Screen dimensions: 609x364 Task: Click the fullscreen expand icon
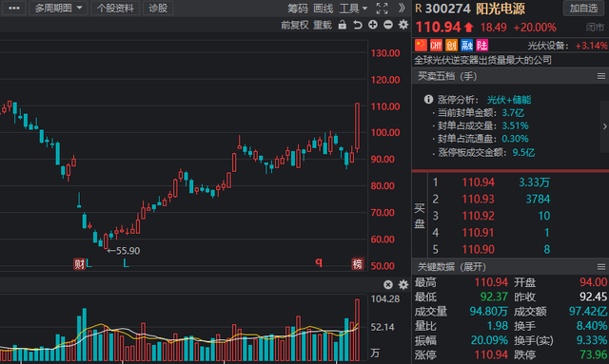(x=383, y=9)
